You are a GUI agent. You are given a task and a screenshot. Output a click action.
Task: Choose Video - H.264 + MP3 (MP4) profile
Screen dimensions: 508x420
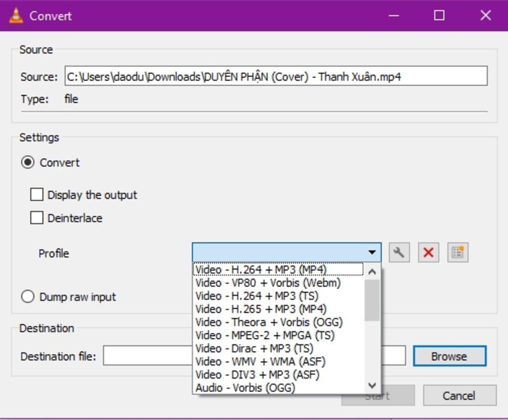click(278, 269)
